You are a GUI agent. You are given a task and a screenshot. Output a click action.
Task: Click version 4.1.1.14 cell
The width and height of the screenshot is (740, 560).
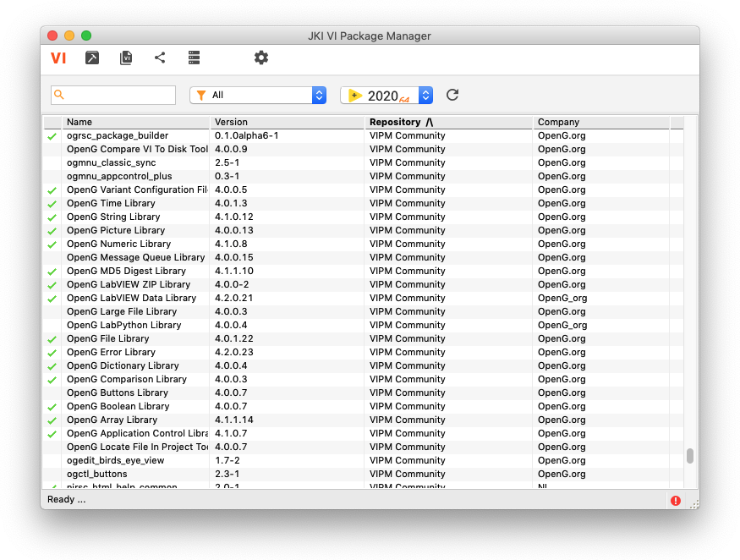pyautogui.click(x=234, y=420)
